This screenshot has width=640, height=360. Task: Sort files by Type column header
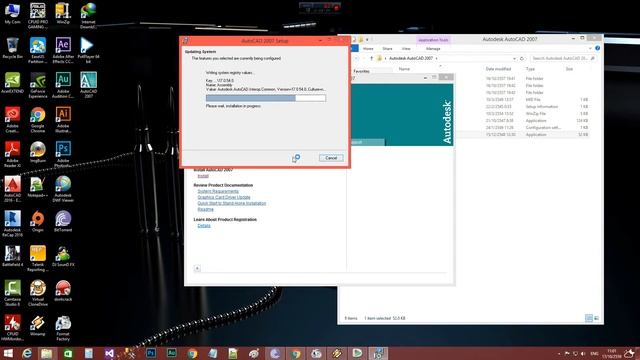coord(530,69)
